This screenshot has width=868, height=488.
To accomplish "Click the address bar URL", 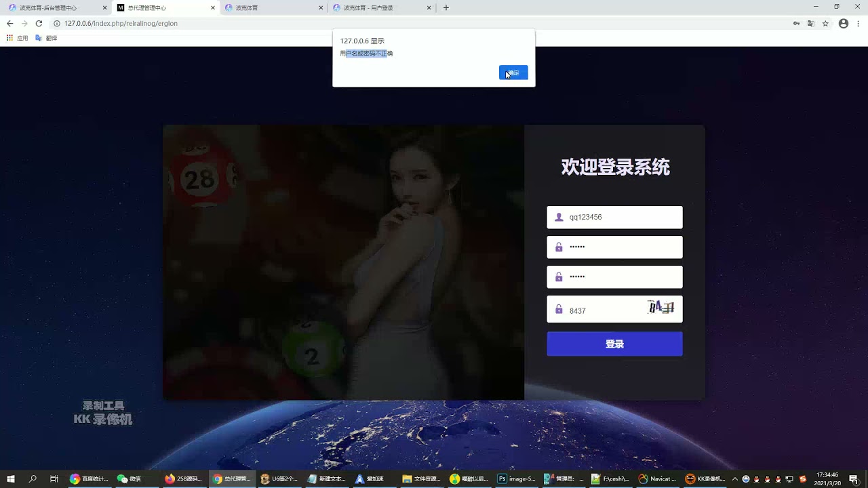I will click(121, 23).
